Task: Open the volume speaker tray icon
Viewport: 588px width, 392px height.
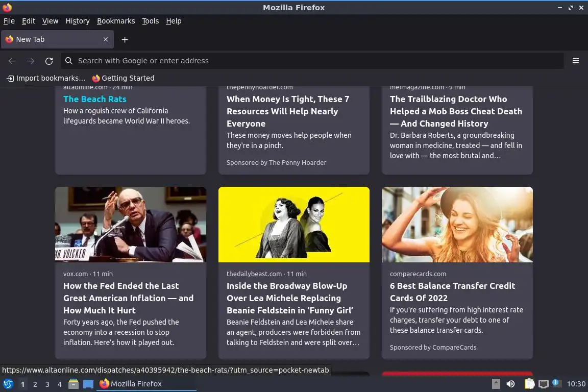Action: (510, 384)
